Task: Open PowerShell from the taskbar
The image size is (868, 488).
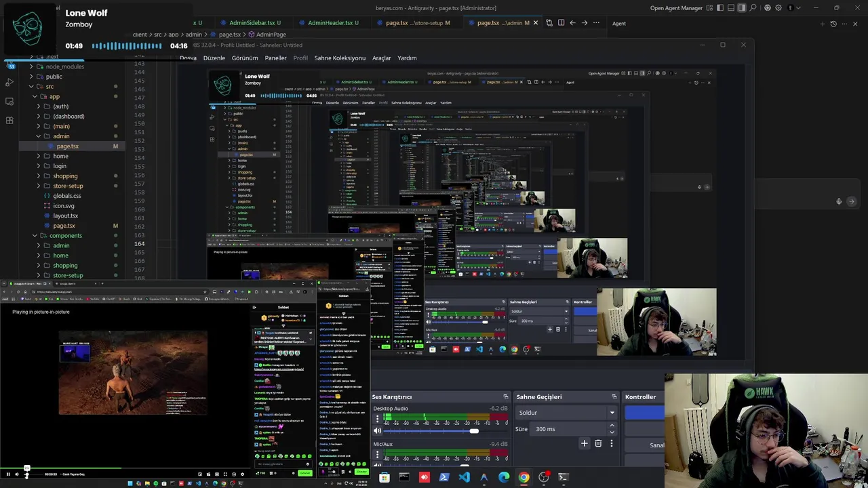Action: 444,477
